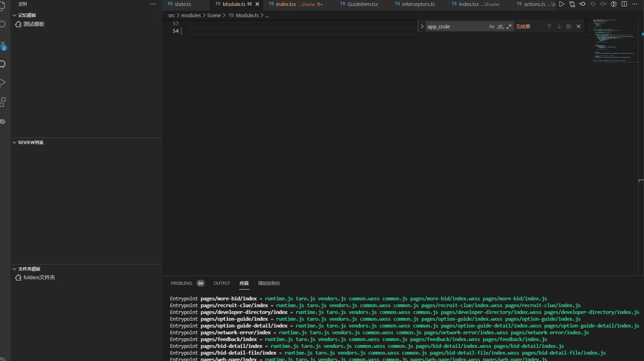Open the 调试控制台 debug console tab
This screenshot has height=361, width=644.
coord(269,283)
